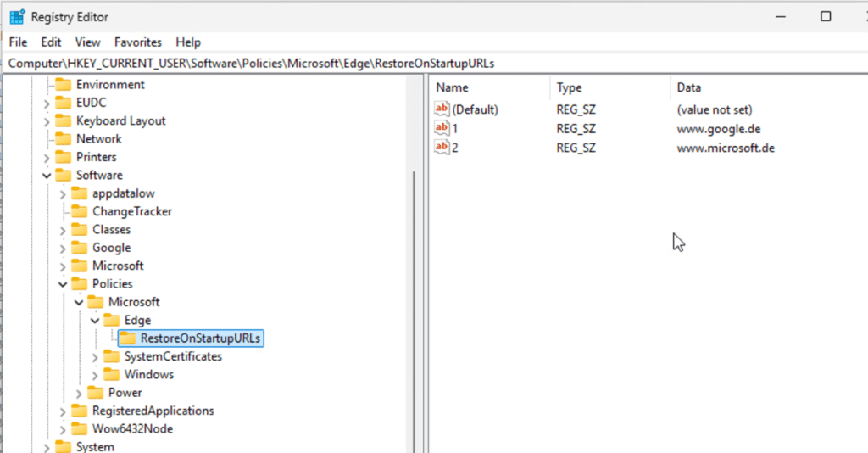
Task: Click the Google folder icon in tree
Action: [x=79, y=248]
